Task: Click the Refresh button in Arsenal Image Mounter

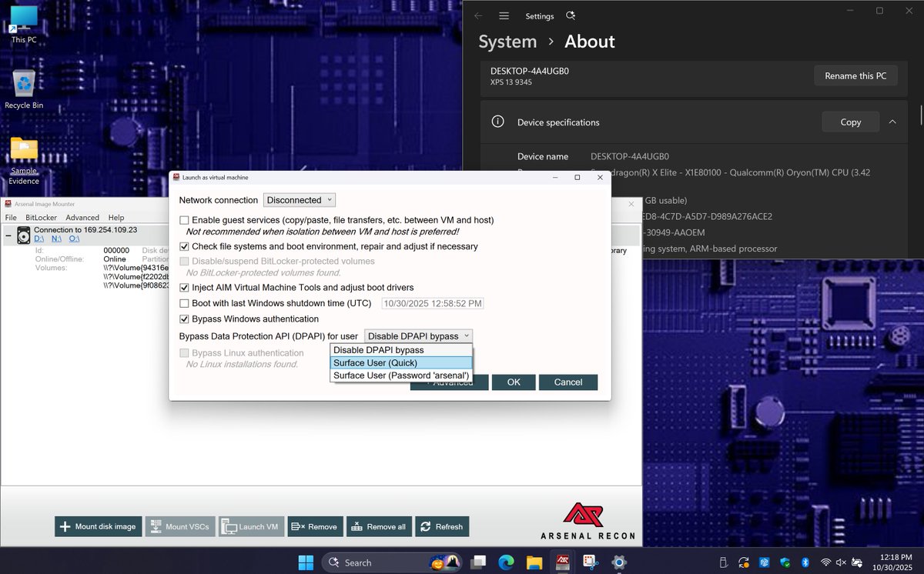Action: click(442, 526)
